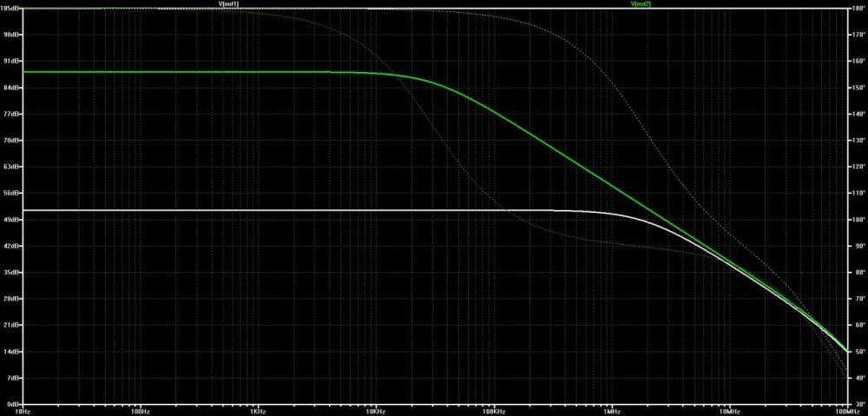Viewport: 868px width, 416px height.
Task: Click the 1KHz label on frequency axis
Action: point(258,411)
